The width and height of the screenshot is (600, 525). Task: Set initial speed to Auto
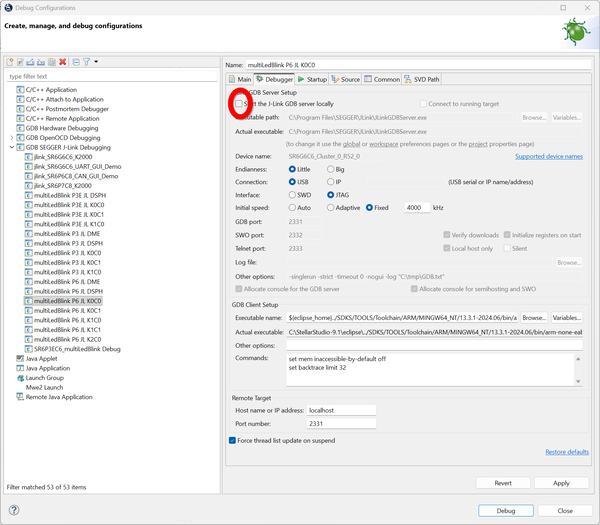click(292, 207)
